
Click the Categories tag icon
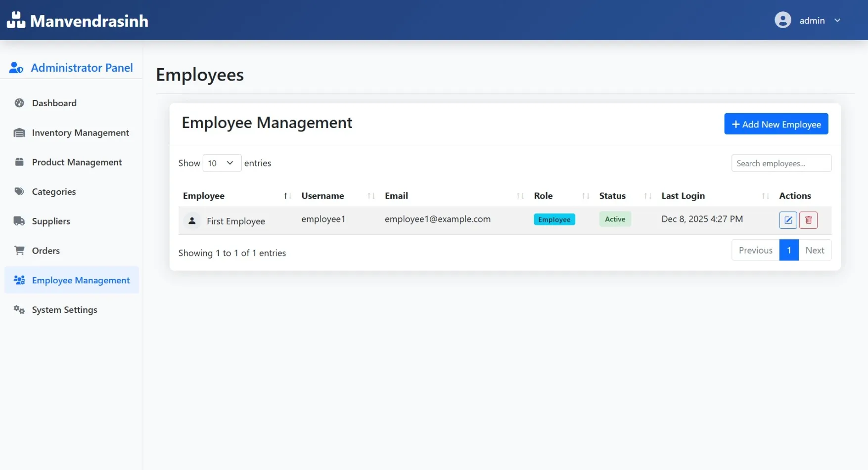(19, 192)
